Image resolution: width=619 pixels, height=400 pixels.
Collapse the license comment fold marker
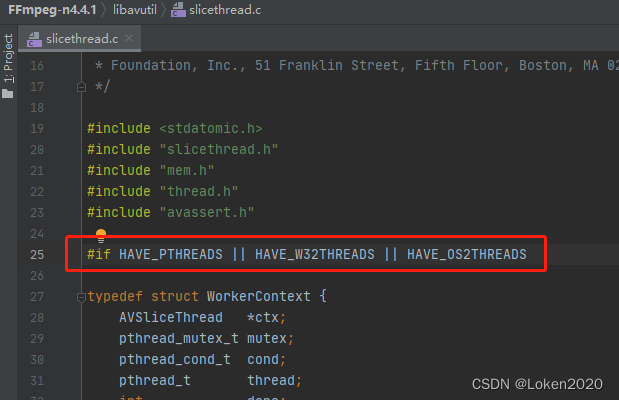tap(81, 87)
